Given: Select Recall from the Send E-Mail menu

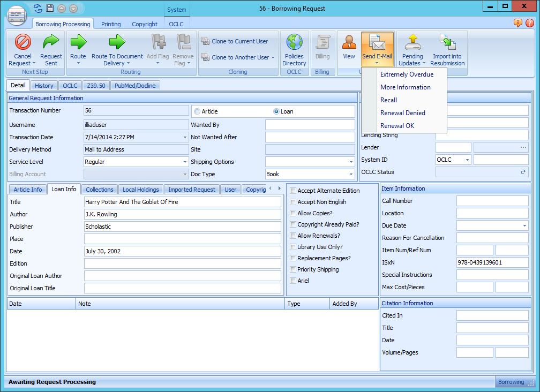Looking at the screenshot, I should [389, 100].
